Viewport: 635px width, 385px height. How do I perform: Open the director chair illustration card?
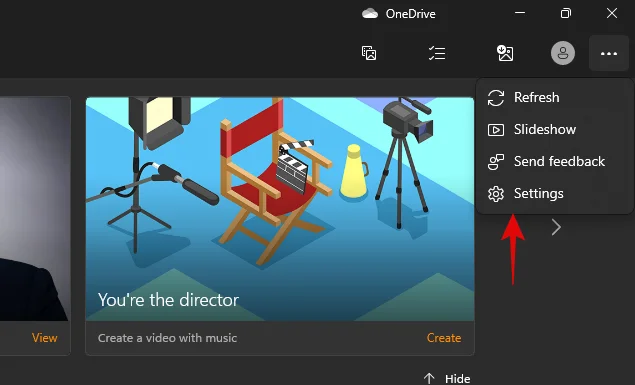coord(280,209)
